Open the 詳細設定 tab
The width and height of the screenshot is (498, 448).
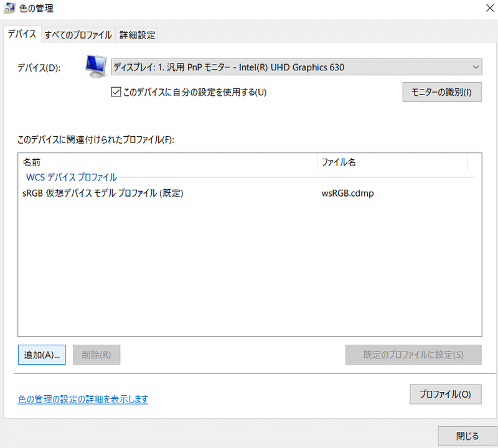(137, 35)
